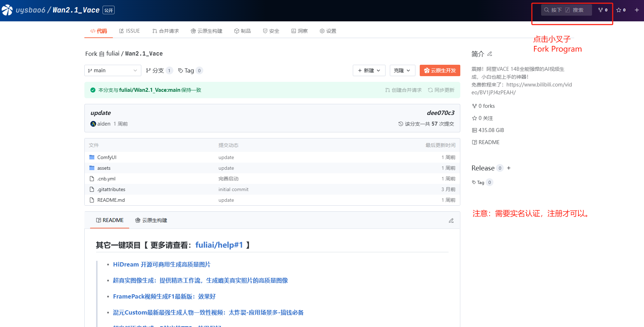Click 同步更新
The height and width of the screenshot is (327, 644).
click(441, 90)
